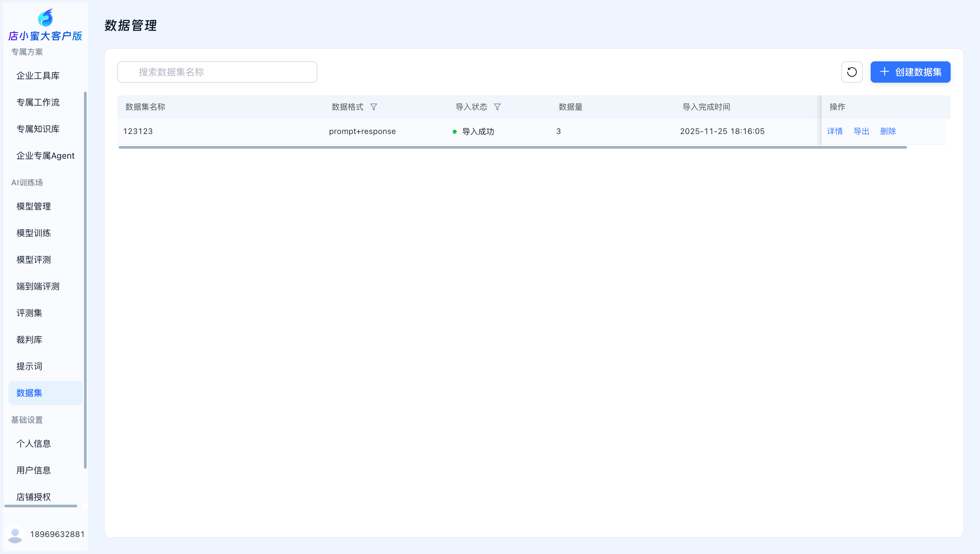Click the user avatar icon

(x=15, y=534)
